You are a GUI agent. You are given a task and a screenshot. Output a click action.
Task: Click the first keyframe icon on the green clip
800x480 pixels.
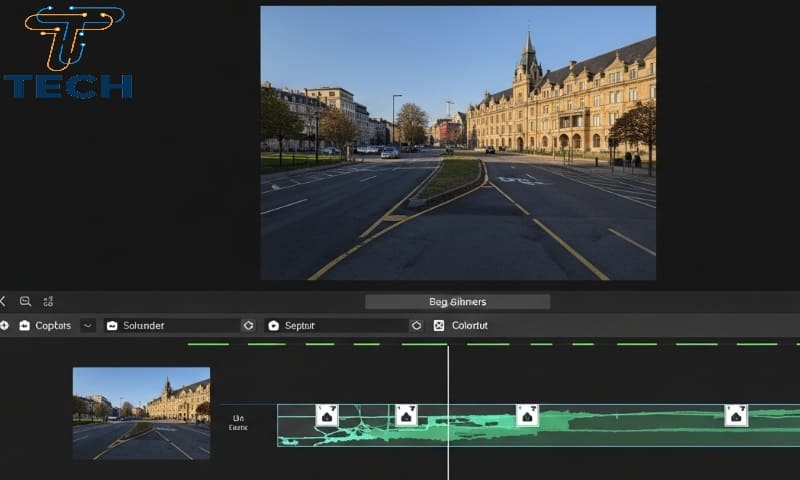click(x=327, y=415)
